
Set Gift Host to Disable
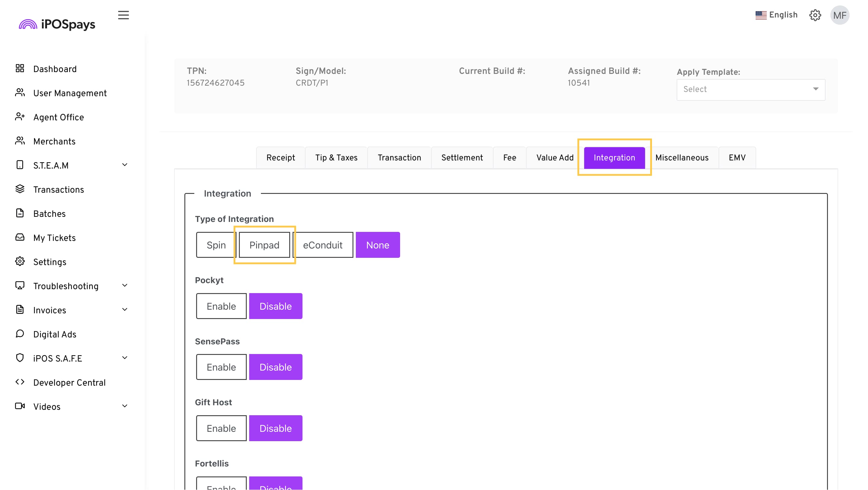coord(275,428)
